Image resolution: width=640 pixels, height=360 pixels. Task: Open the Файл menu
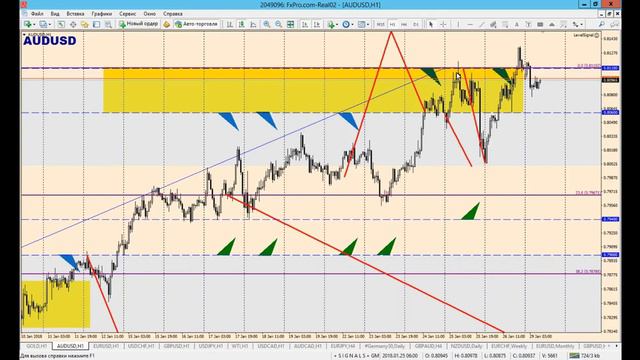click(37, 13)
